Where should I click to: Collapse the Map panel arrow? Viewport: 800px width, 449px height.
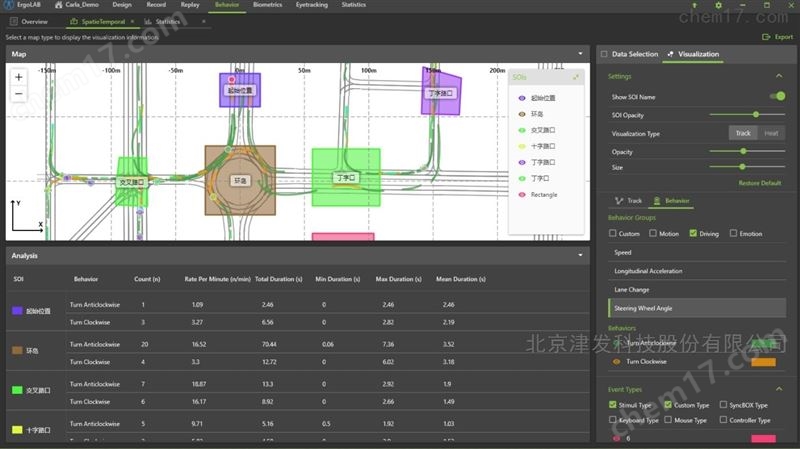tap(580, 54)
